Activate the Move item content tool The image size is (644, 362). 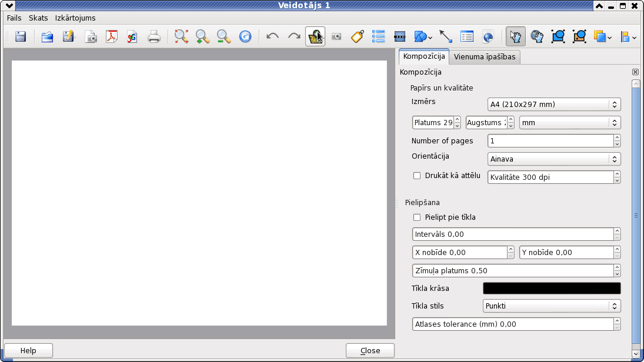537,37
